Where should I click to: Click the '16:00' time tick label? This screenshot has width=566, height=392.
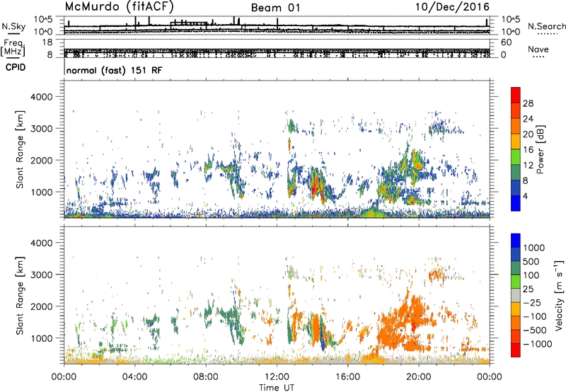tap(348, 377)
